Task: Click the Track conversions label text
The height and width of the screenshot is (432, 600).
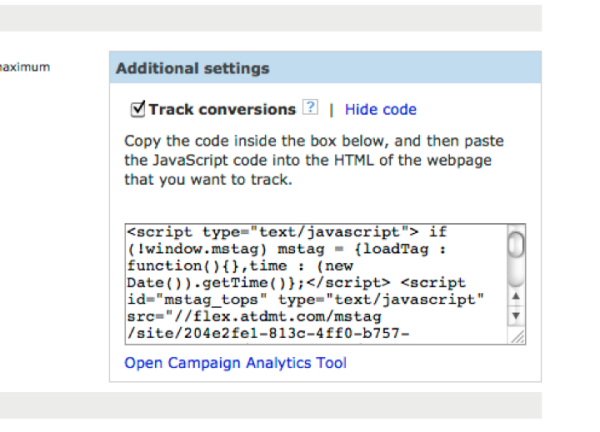Action: click(222, 110)
